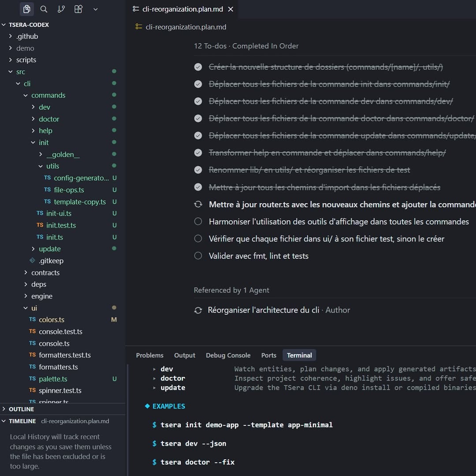Click cli-reorganization.plan.md breadcrumb
Screen dimensions: 476x476
[186, 27]
